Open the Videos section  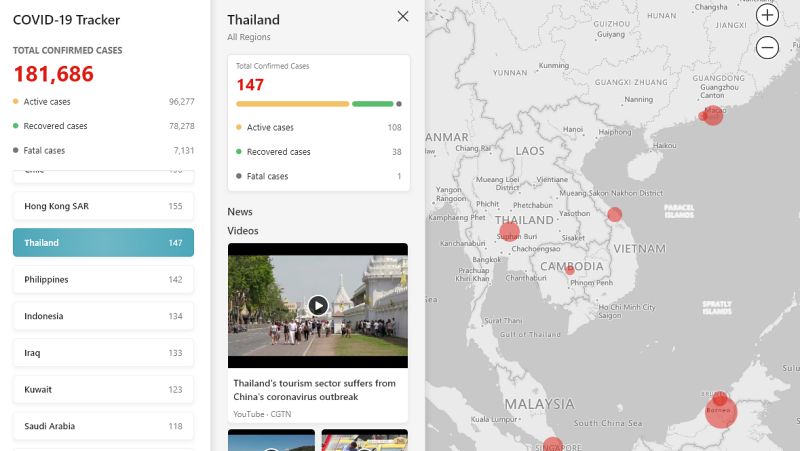(x=243, y=231)
